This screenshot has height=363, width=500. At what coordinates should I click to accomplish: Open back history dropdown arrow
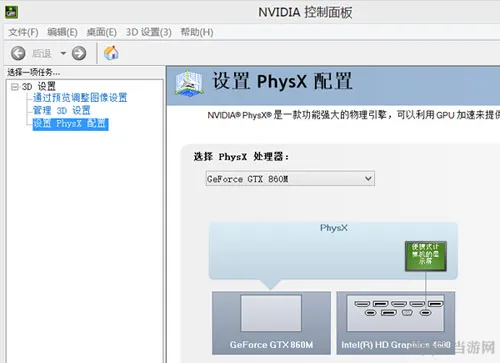click(63, 53)
